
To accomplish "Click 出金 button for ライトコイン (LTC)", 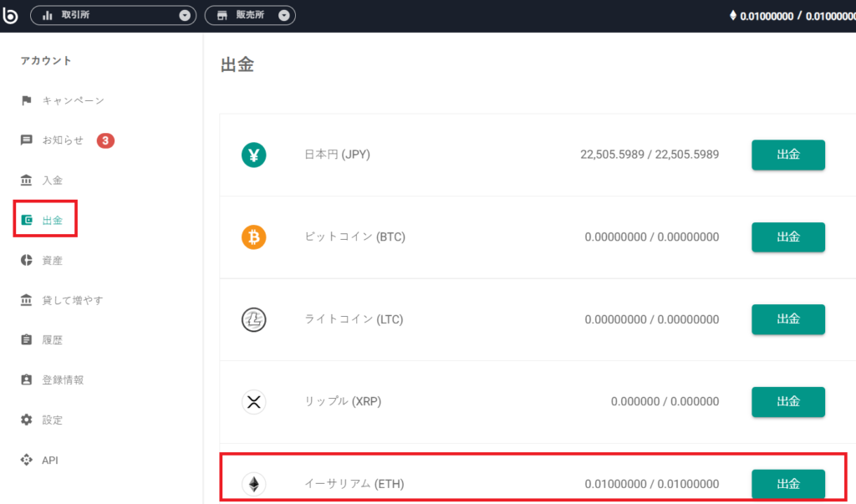I will (x=788, y=319).
